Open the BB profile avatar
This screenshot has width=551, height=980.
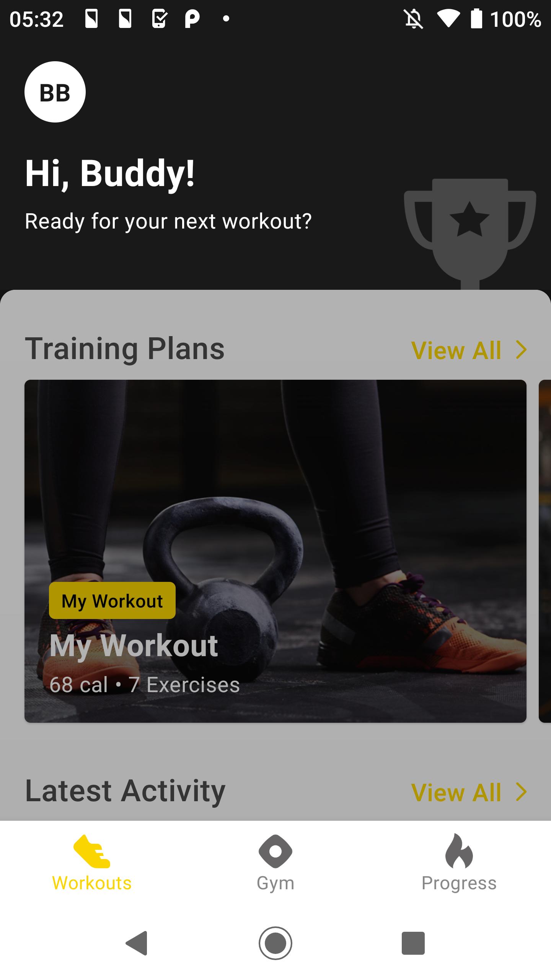55,92
